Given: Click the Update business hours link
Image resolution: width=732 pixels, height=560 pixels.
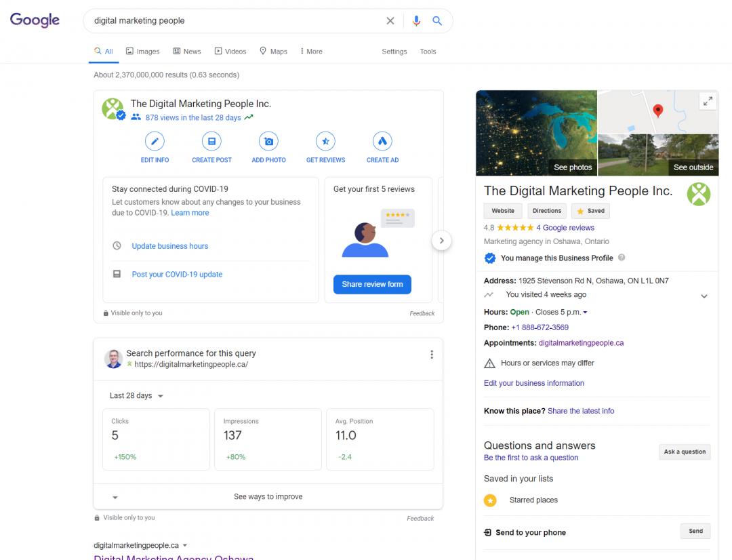Looking at the screenshot, I should 170,245.
